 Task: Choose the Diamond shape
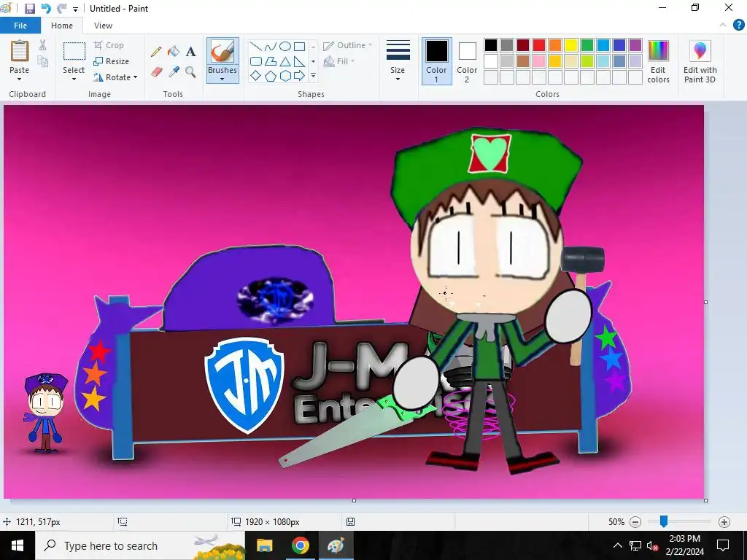256,76
